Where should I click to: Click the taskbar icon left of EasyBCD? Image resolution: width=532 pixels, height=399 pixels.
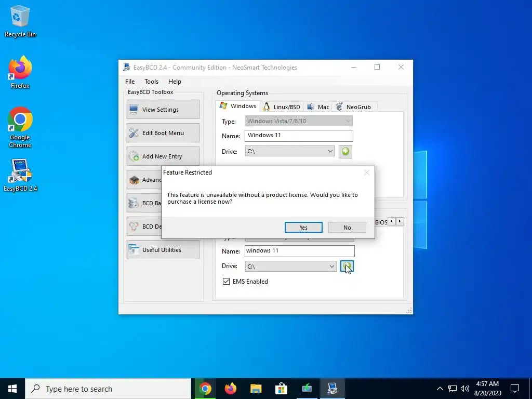point(307,389)
